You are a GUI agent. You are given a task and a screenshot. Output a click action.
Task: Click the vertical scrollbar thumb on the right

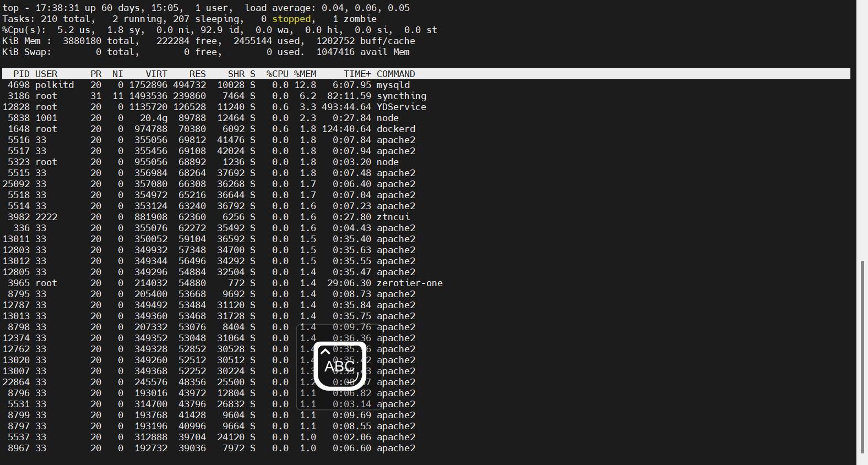[x=862, y=357]
